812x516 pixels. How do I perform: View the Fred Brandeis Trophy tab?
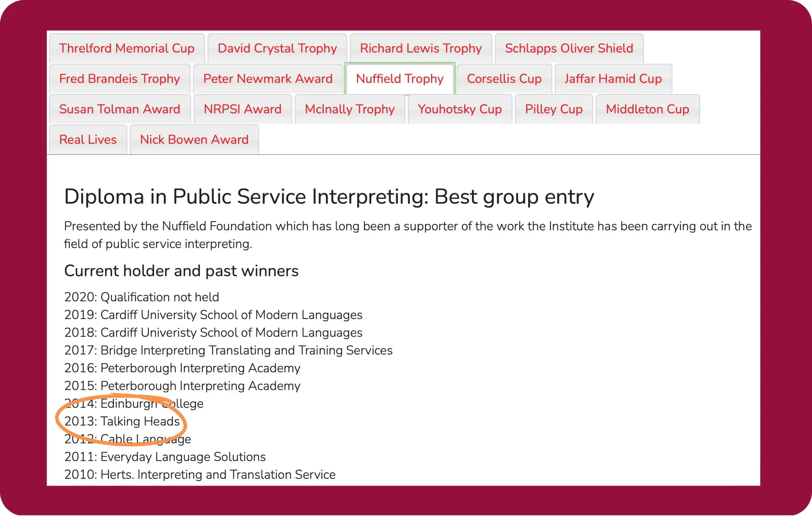coord(120,79)
